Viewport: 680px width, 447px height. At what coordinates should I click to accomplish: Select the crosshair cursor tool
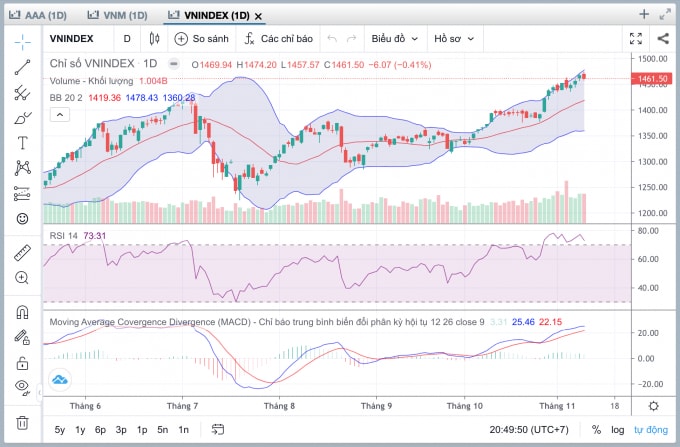coord(23,42)
